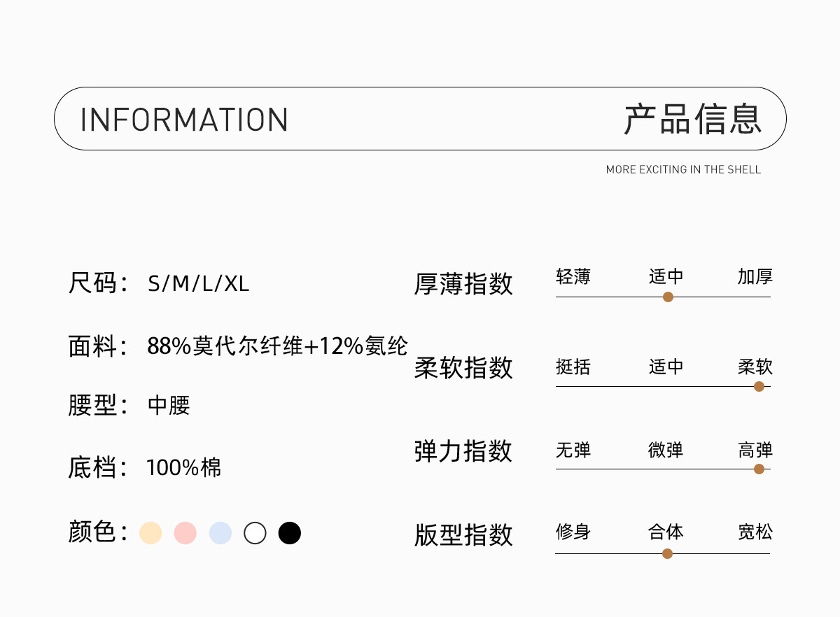Click the 产品信息 heading
The image size is (840, 617).
[692, 119]
